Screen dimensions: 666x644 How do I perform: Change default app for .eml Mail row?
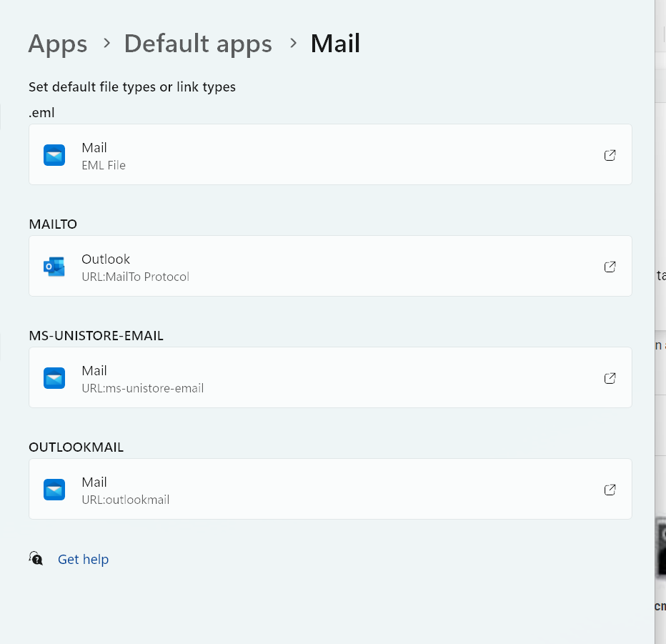coord(330,154)
